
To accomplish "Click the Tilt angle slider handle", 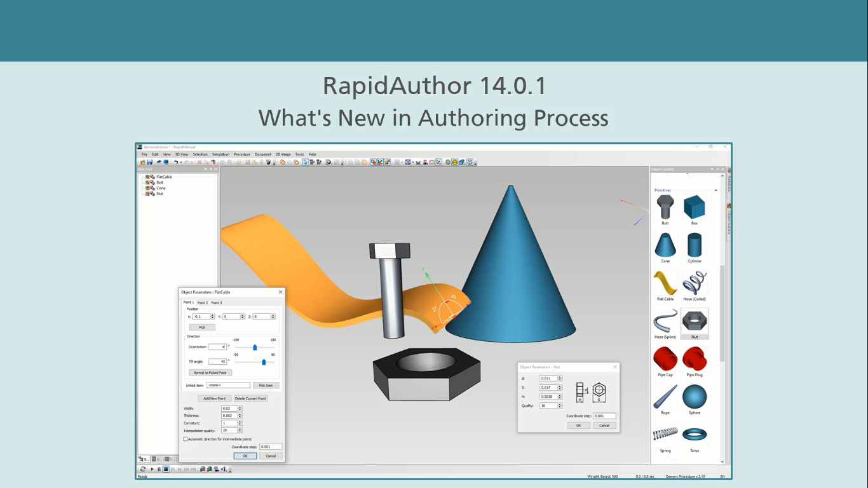I will 264,362.
